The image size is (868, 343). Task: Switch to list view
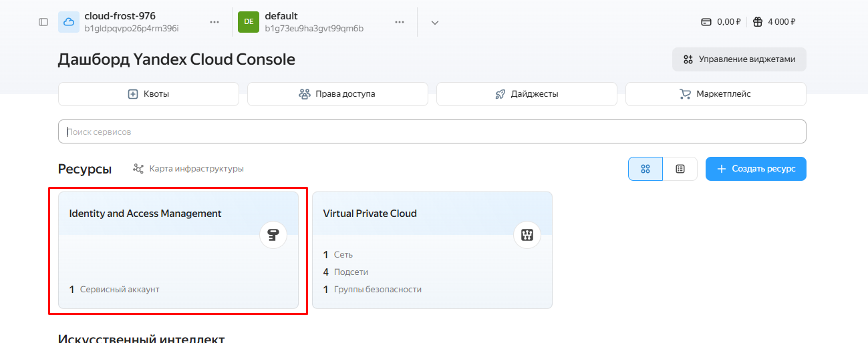click(x=680, y=169)
